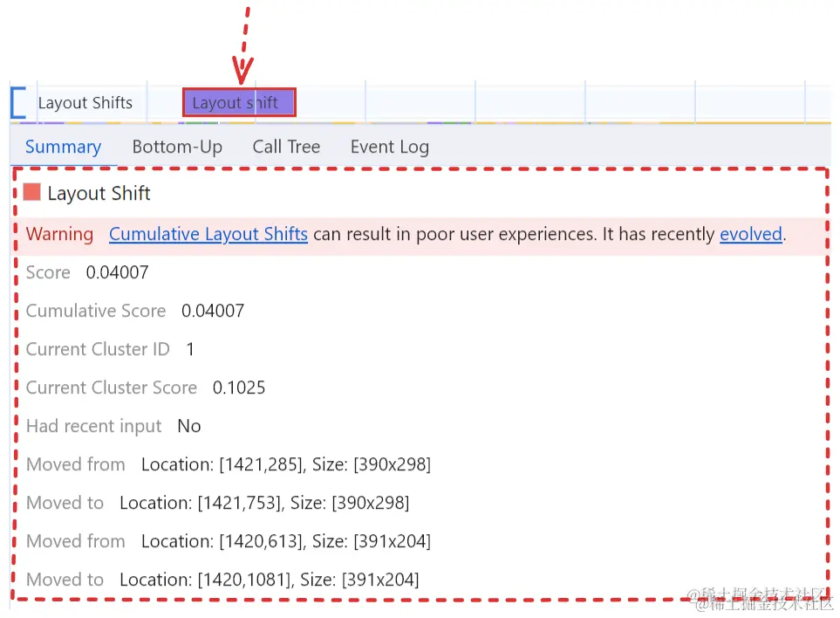Select the purple Layout shift event block
840x618 pixels.
pyautogui.click(x=239, y=102)
